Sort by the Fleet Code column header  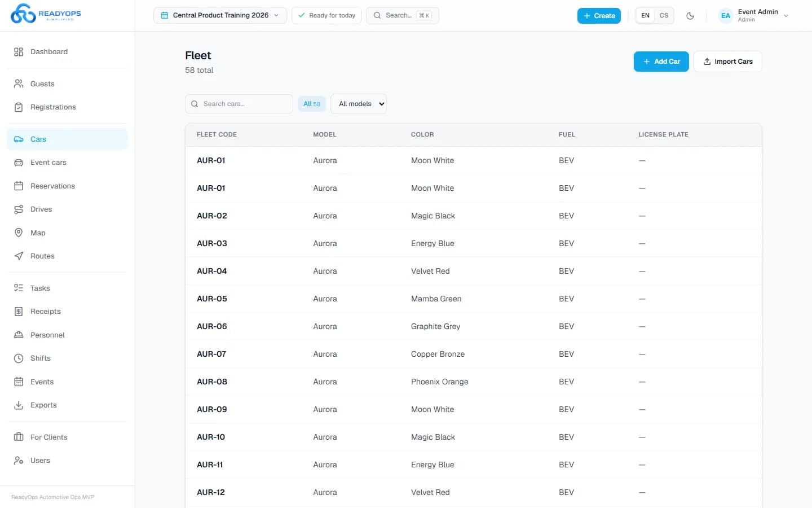[x=217, y=135]
